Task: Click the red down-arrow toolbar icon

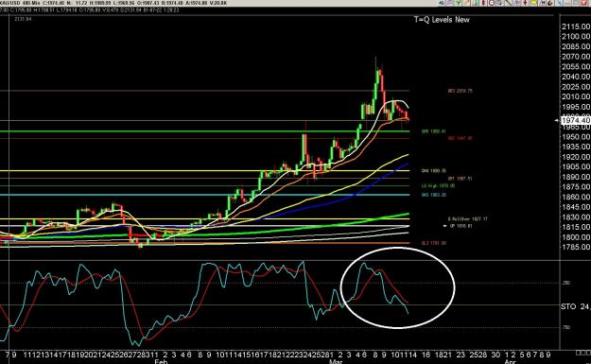Action: point(525,3)
